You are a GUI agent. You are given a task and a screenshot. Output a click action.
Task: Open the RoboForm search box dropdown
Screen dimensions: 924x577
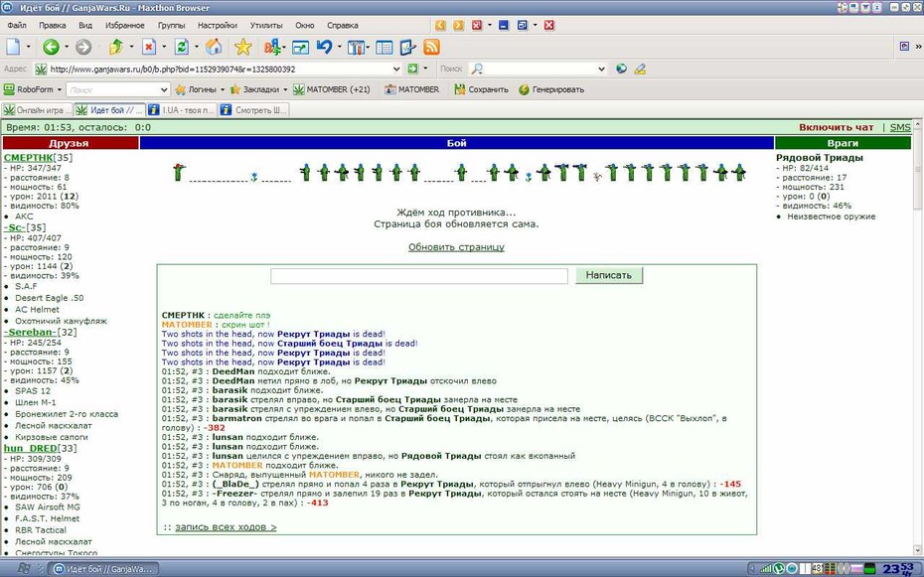pyautogui.click(x=164, y=89)
